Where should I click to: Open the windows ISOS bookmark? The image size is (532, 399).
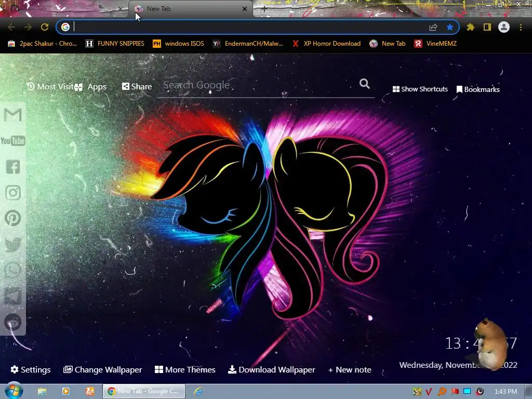179,44
